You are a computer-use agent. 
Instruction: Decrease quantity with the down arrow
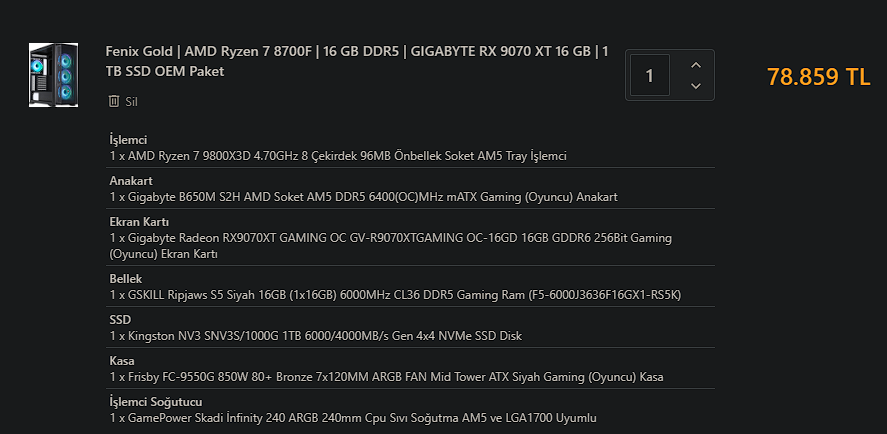(x=696, y=86)
